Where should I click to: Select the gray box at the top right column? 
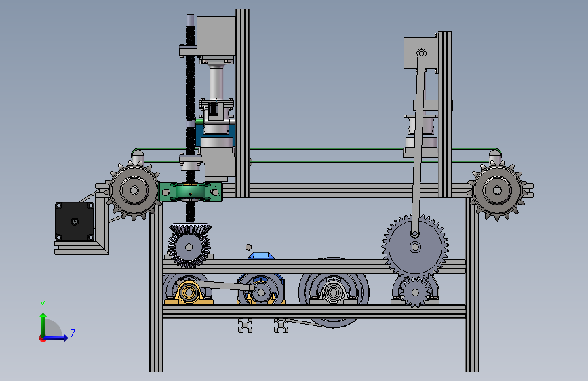click(x=420, y=54)
